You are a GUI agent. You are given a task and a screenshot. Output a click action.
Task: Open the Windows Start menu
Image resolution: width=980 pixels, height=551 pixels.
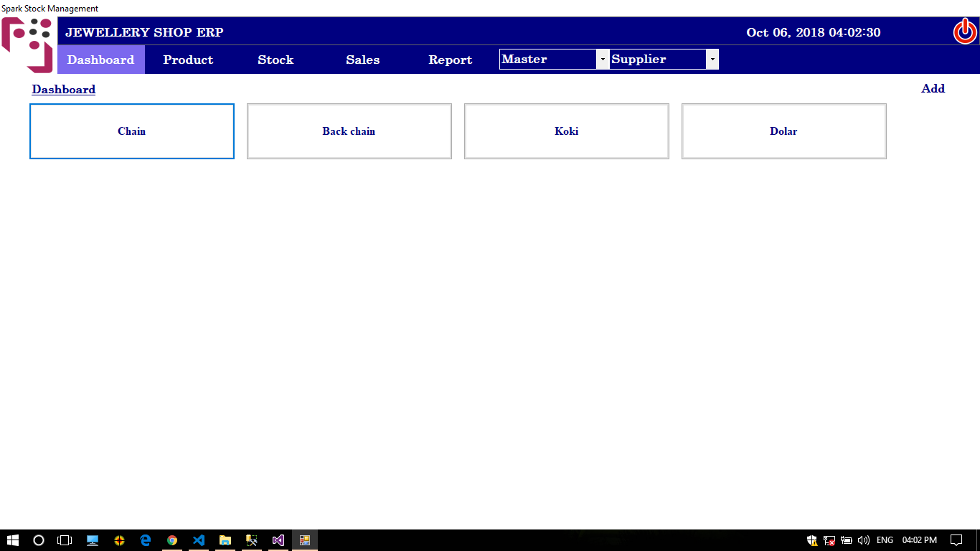(13, 540)
